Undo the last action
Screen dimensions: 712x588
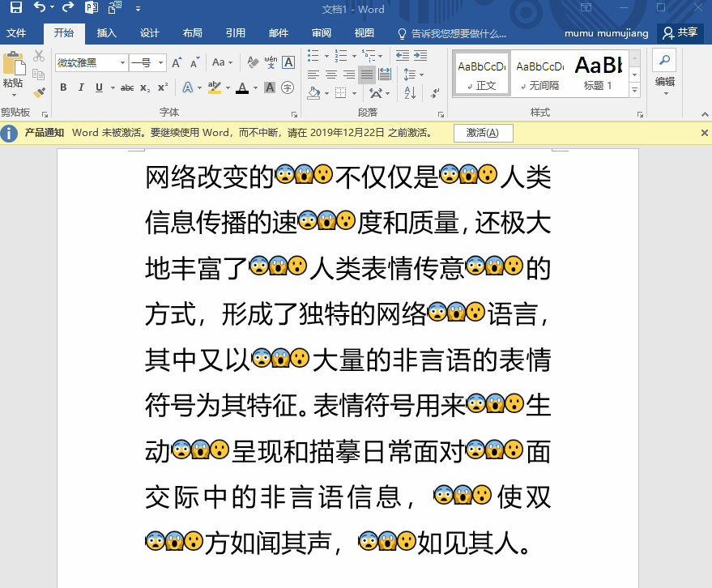40,8
